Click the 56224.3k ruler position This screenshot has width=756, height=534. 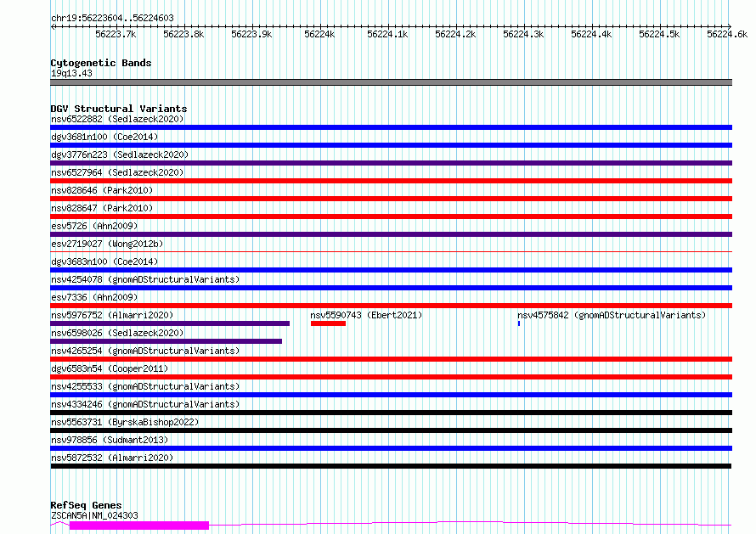tap(523, 34)
